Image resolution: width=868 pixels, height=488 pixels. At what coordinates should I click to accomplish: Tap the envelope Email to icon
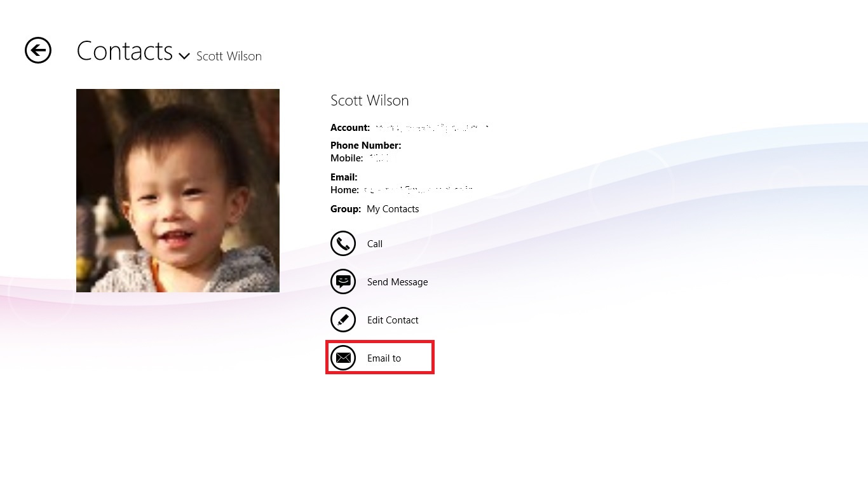coord(343,358)
